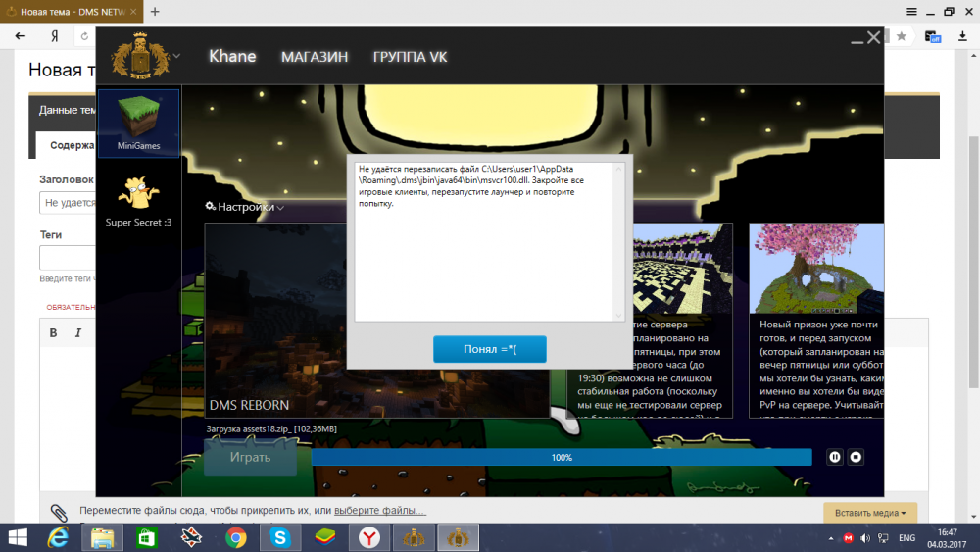The height and width of the screenshot is (552, 980).
Task: Select the MiniGames server icon
Action: pyautogui.click(x=138, y=121)
